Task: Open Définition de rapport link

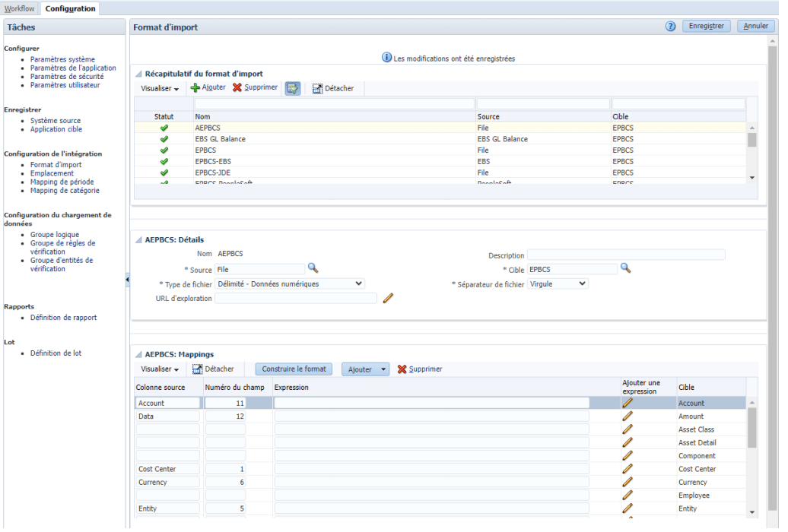Action: [63, 318]
